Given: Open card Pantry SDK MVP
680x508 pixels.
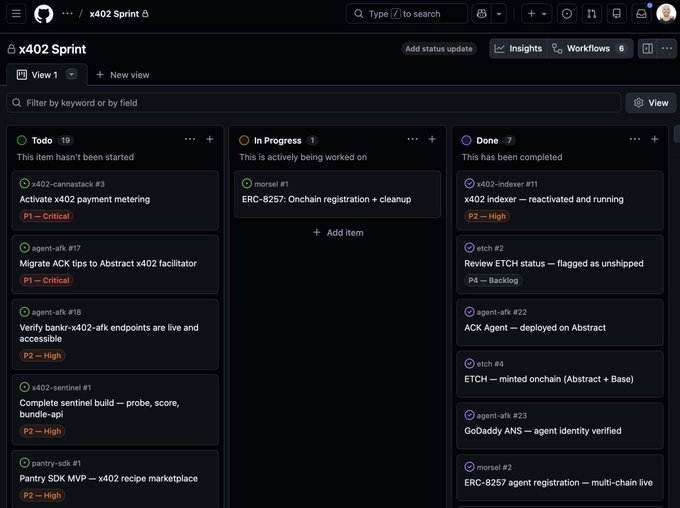Looking at the screenshot, I should point(108,478).
